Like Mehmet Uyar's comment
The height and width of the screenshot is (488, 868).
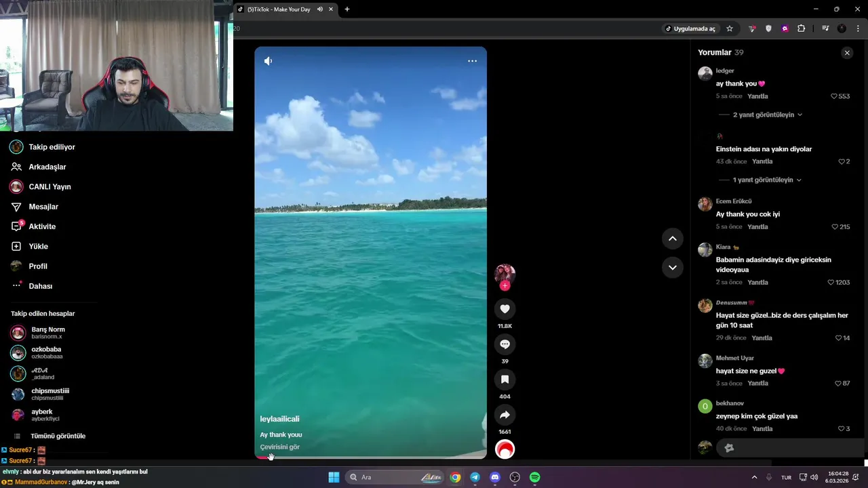click(838, 384)
